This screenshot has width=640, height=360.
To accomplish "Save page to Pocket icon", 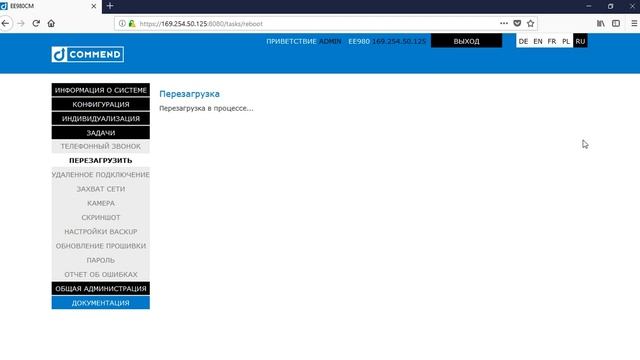I will click(517, 24).
